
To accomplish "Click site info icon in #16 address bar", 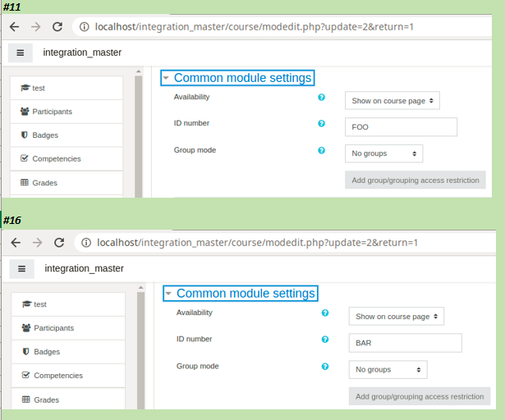I will 86,242.
